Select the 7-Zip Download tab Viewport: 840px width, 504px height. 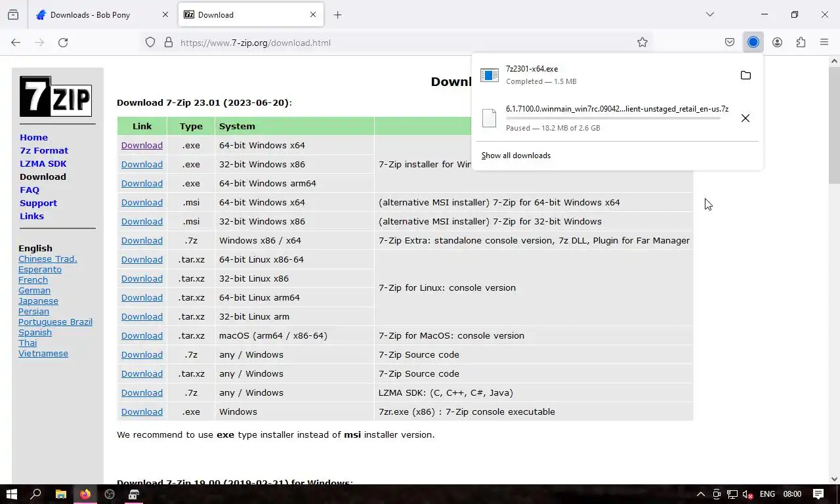tap(251, 14)
